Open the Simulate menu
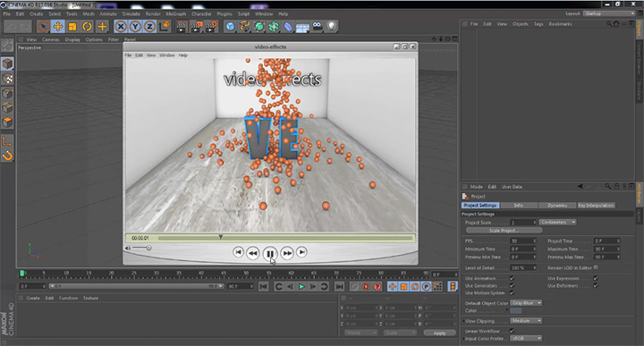644x346 pixels. pos(131,14)
